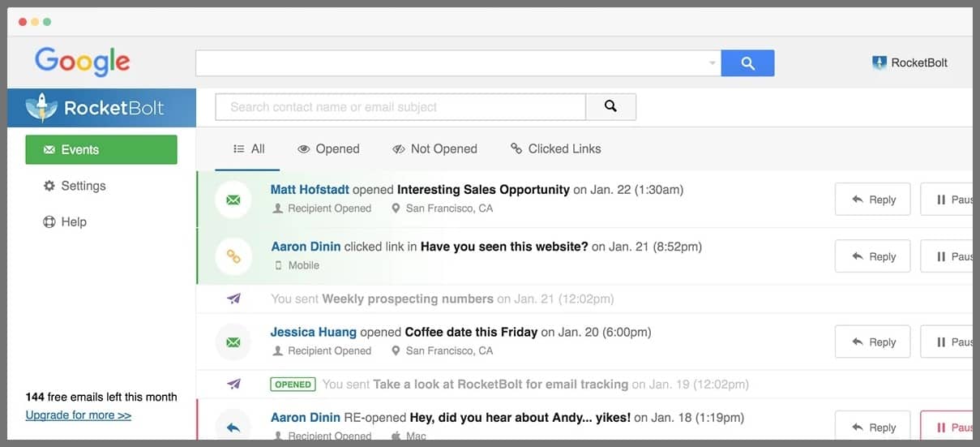Screen dimensions: 980x447
Task: Open the Clicked Links tab
Action: (555, 148)
